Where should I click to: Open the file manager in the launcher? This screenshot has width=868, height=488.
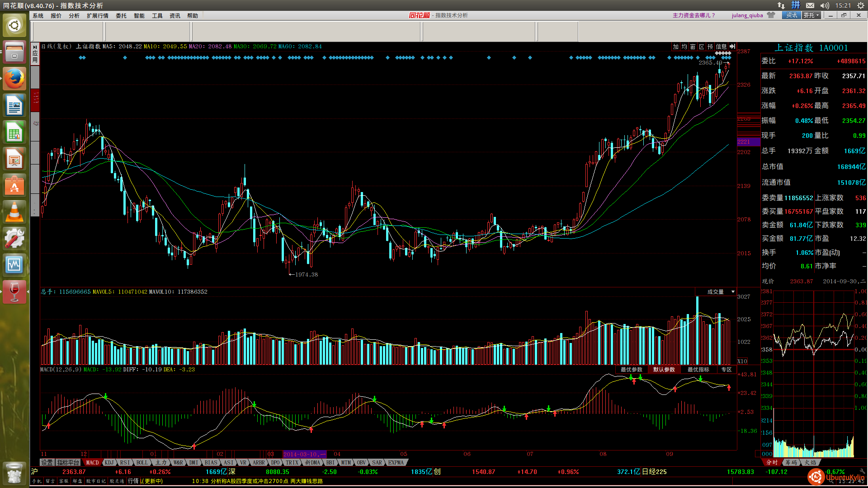[14, 52]
